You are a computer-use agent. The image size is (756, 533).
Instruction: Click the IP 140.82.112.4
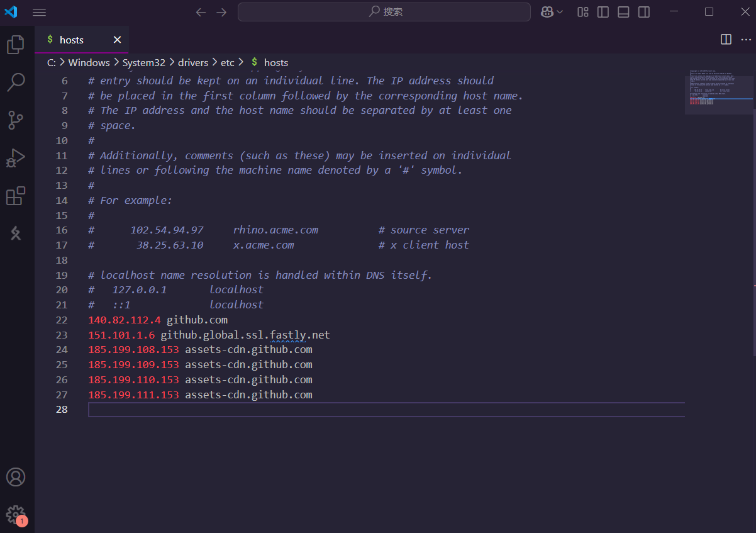125,320
